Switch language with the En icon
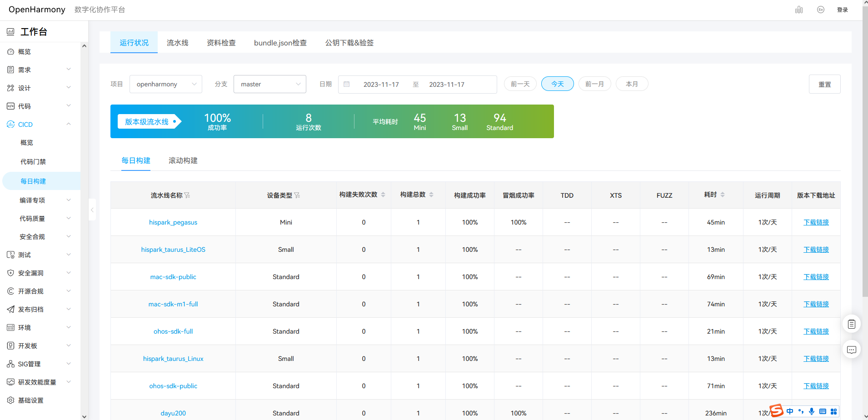 [x=821, y=10]
